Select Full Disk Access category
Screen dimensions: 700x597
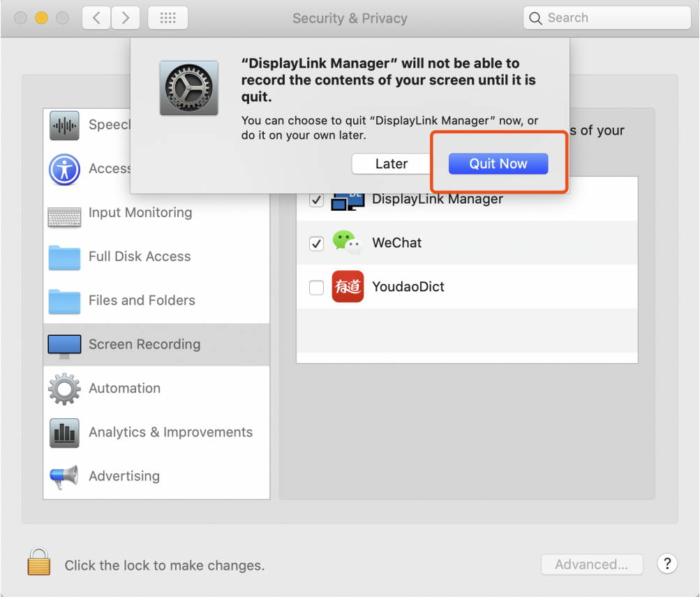coord(156,256)
